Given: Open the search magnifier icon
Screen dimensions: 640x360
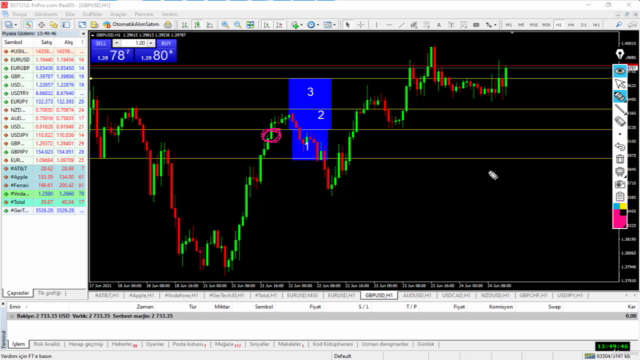Looking at the screenshot, I should click(x=619, y=25).
